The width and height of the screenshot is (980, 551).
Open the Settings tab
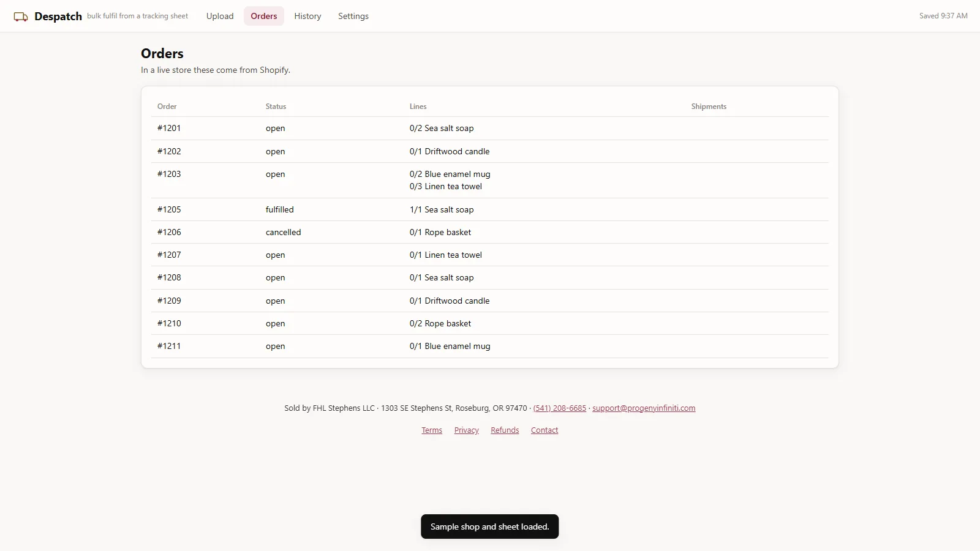point(353,16)
